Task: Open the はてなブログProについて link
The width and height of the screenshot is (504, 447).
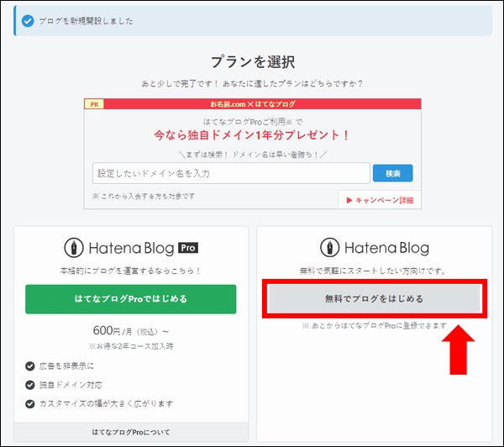Action: 131,432
